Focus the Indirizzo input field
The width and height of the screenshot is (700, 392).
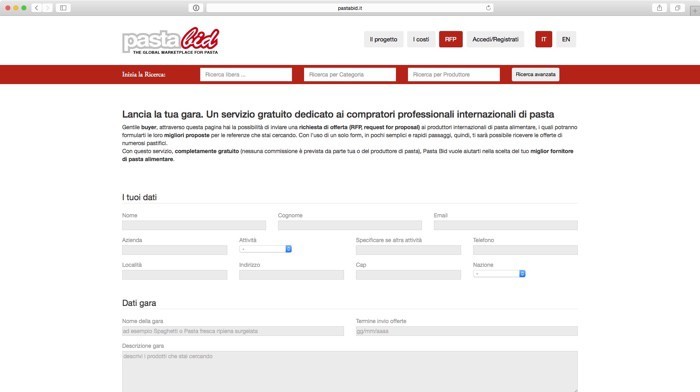click(292, 275)
